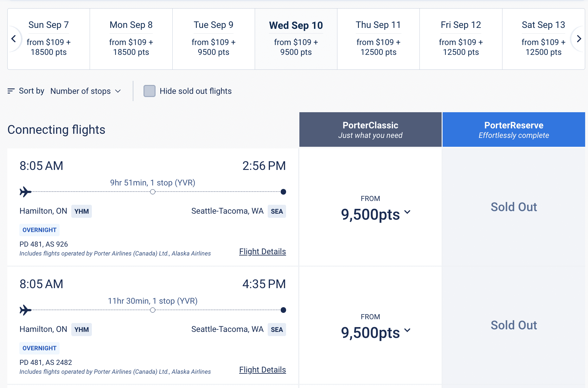The image size is (588, 388).
Task: Click airplane icon on 2:56 PM flight
Action: 25,192
